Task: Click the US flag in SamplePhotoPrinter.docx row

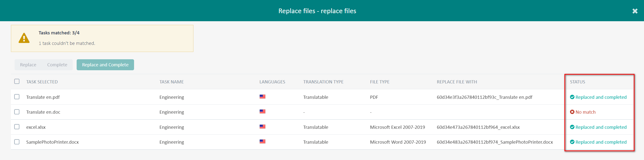Action: (262, 141)
